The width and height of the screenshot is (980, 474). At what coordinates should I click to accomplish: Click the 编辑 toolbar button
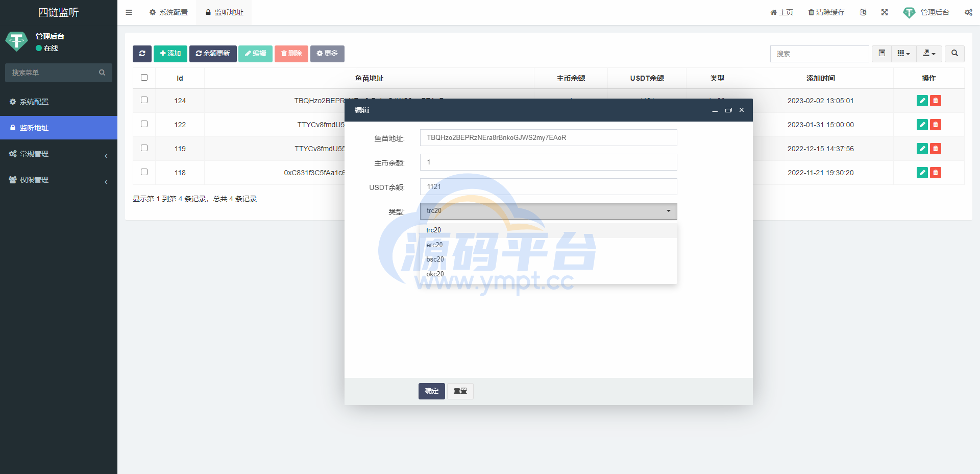click(x=255, y=54)
